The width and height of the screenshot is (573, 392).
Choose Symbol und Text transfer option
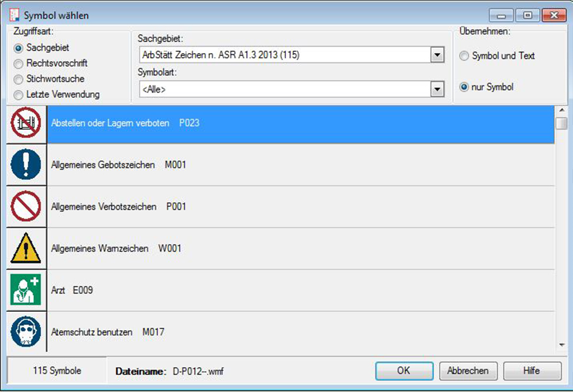(x=465, y=56)
